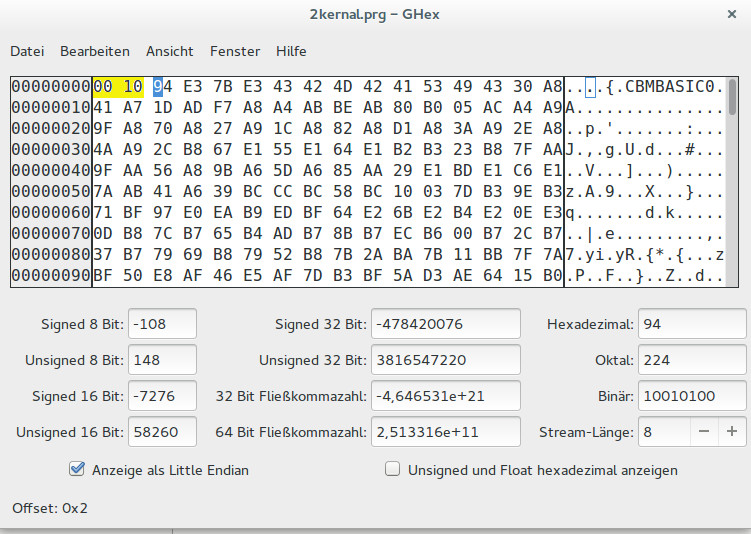The width and height of the screenshot is (751, 534).
Task: Open the Bearbeiten menu
Action: pyautogui.click(x=95, y=51)
